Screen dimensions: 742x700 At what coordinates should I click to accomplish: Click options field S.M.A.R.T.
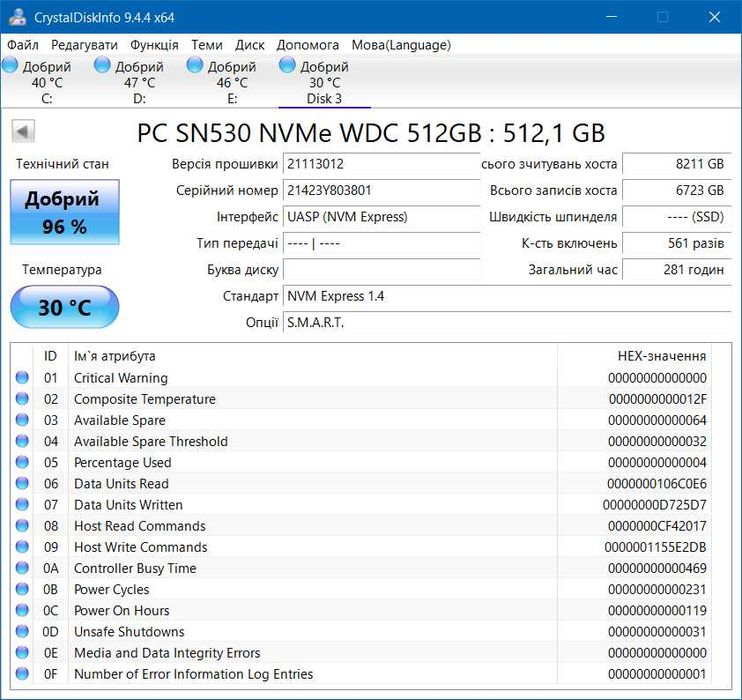tap(507, 323)
